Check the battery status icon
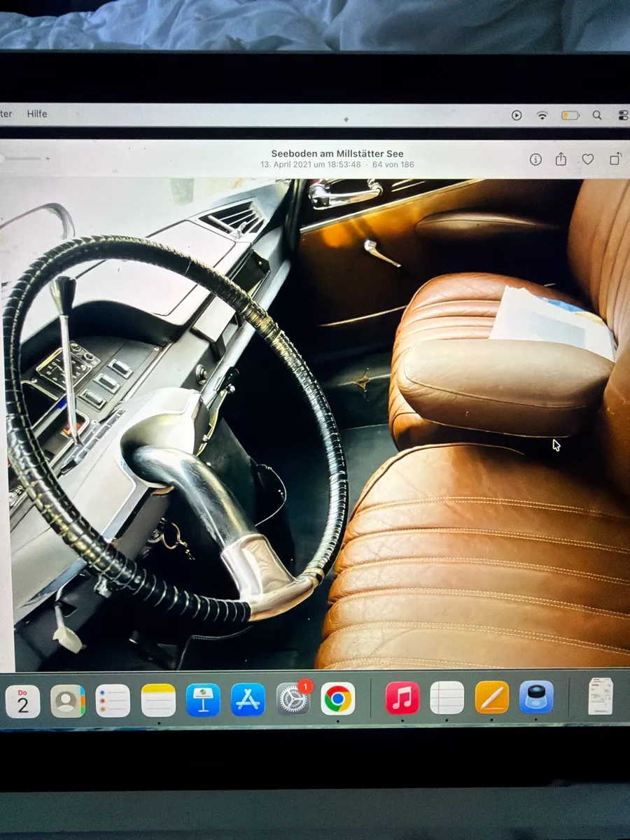The image size is (630, 840). (x=570, y=115)
